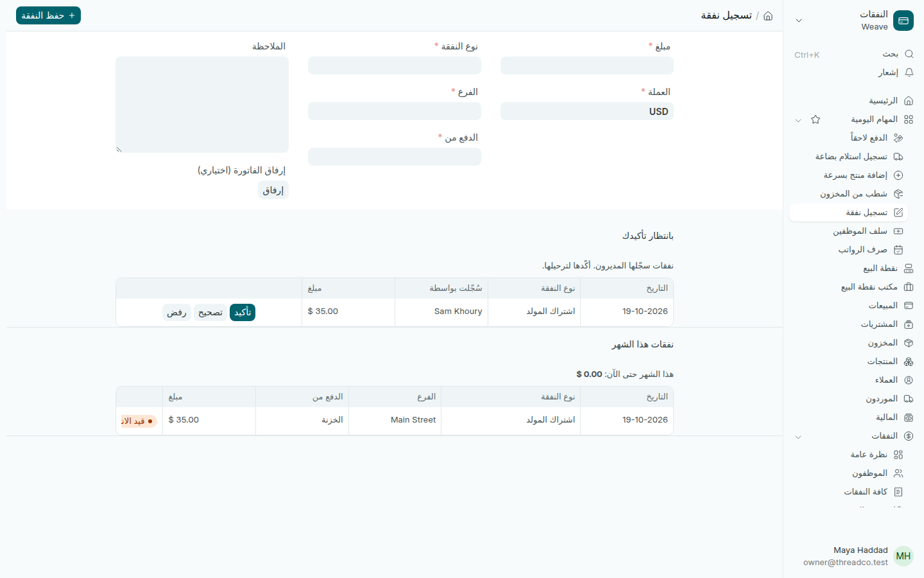Click the العملاء person icon

(909, 380)
